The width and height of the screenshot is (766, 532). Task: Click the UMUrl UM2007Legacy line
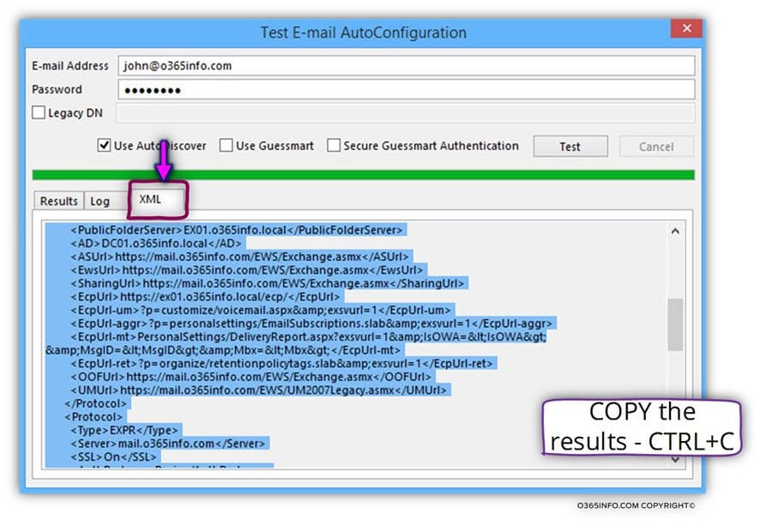(x=259, y=390)
